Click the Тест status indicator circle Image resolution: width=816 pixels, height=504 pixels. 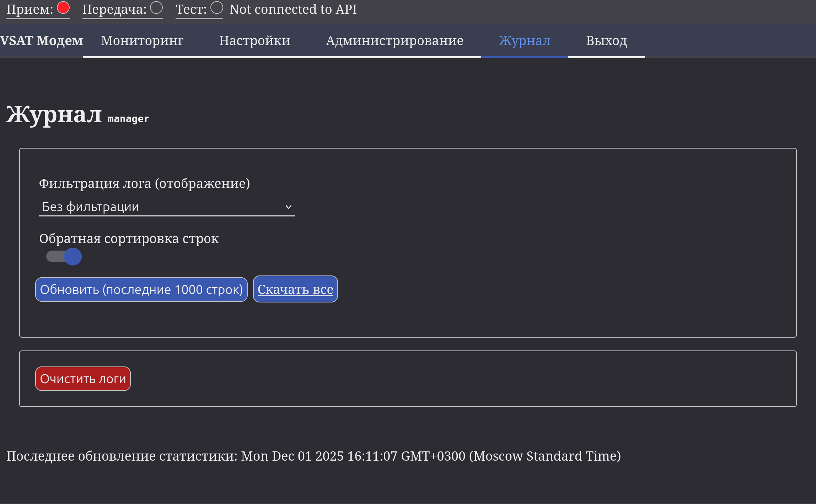pyautogui.click(x=217, y=8)
